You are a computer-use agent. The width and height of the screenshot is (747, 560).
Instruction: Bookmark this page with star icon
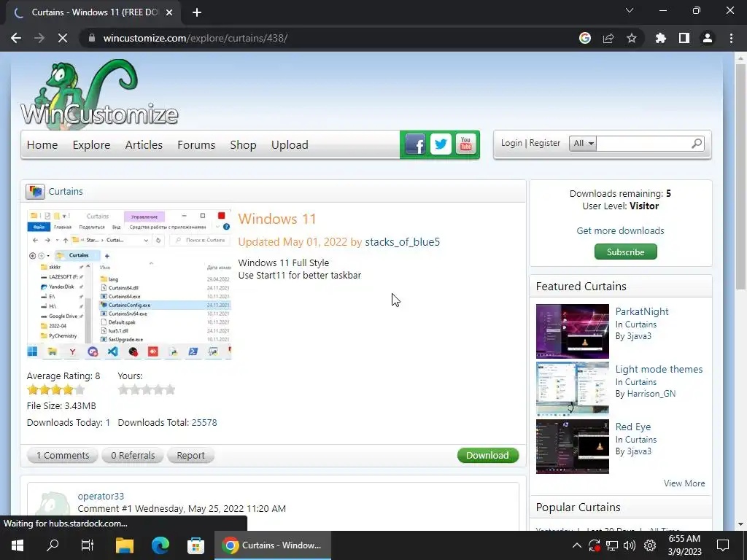pos(632,38)
